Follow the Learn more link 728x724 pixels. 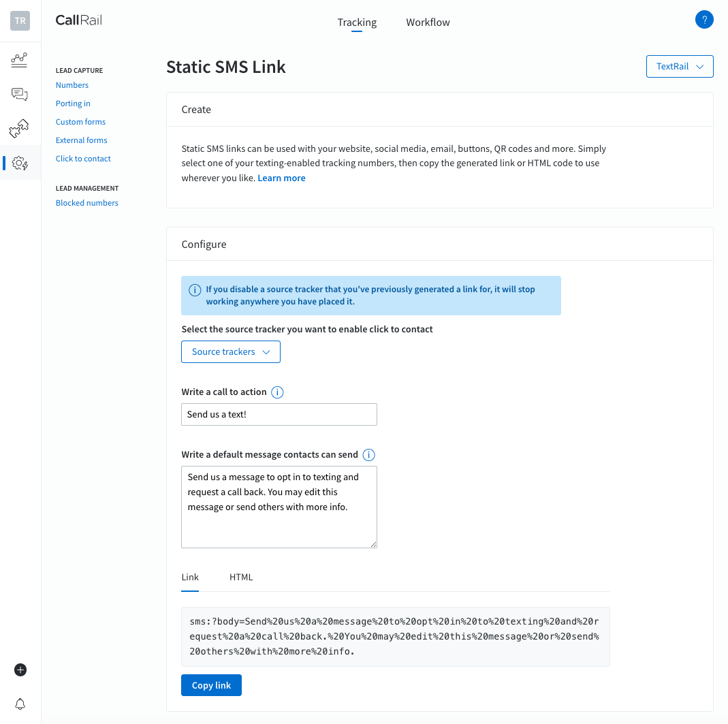point(281,178)
